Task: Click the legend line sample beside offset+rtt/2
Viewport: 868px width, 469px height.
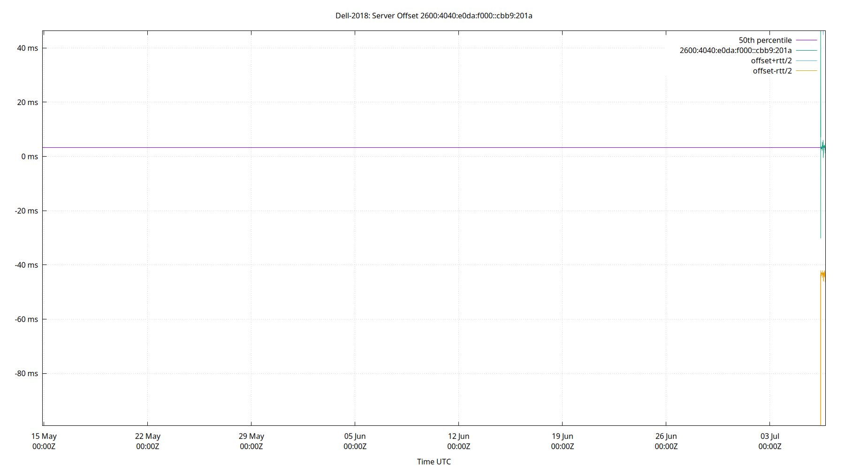Action: point(806,61)
